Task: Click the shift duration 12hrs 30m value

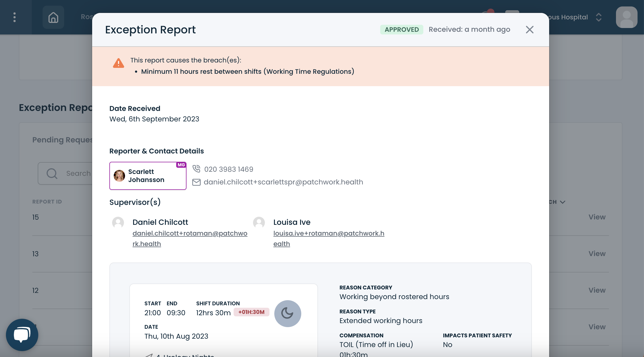Action: (213, 313)
